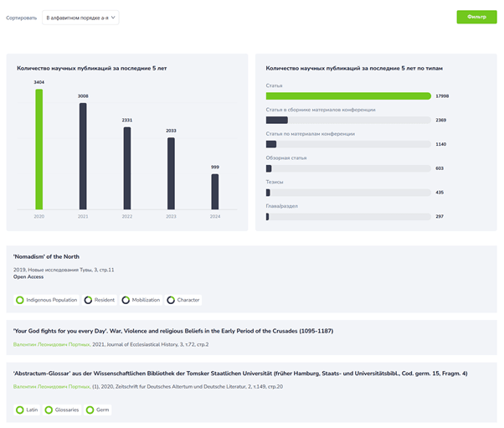Select the 2021 bar showing 3008
This screenshot has width=504, height=428.
click(x=83, y=156)
